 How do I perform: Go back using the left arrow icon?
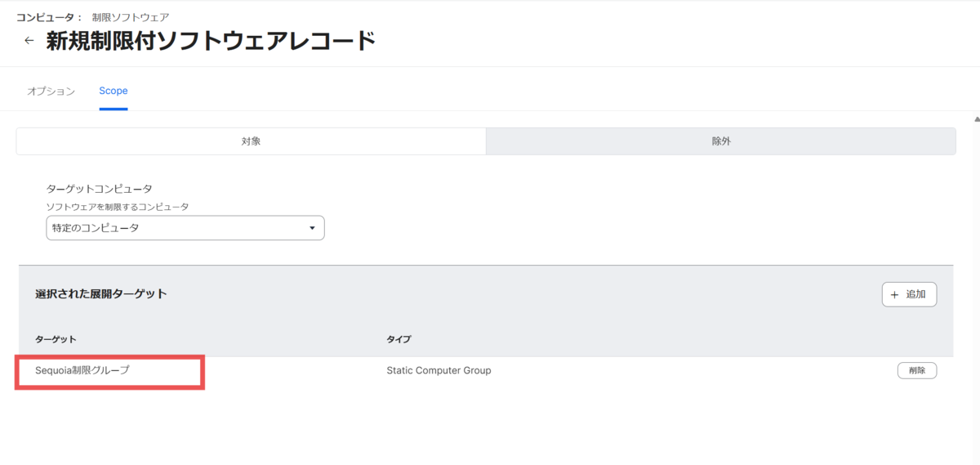pyautogui.click(x=29, y=41)
